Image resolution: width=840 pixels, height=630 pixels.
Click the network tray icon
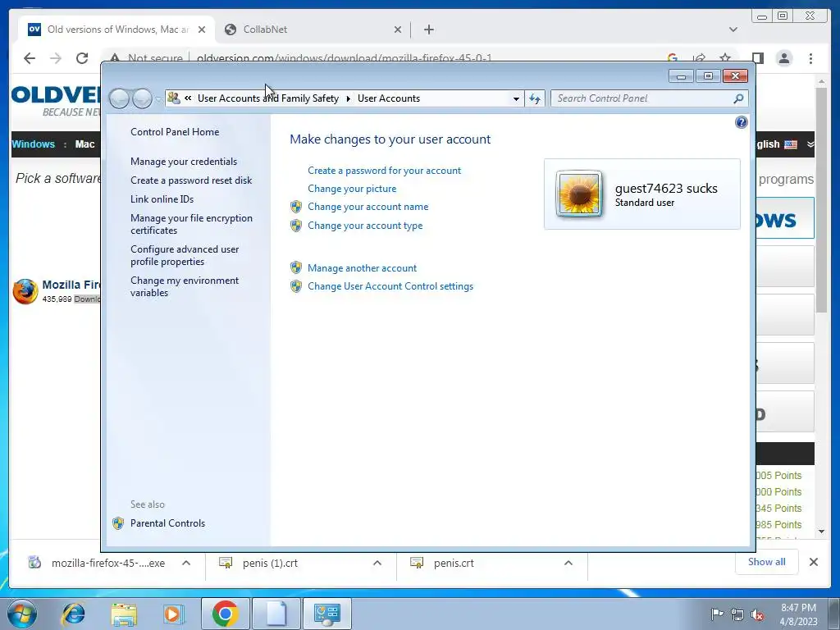(x=737, y=614)
